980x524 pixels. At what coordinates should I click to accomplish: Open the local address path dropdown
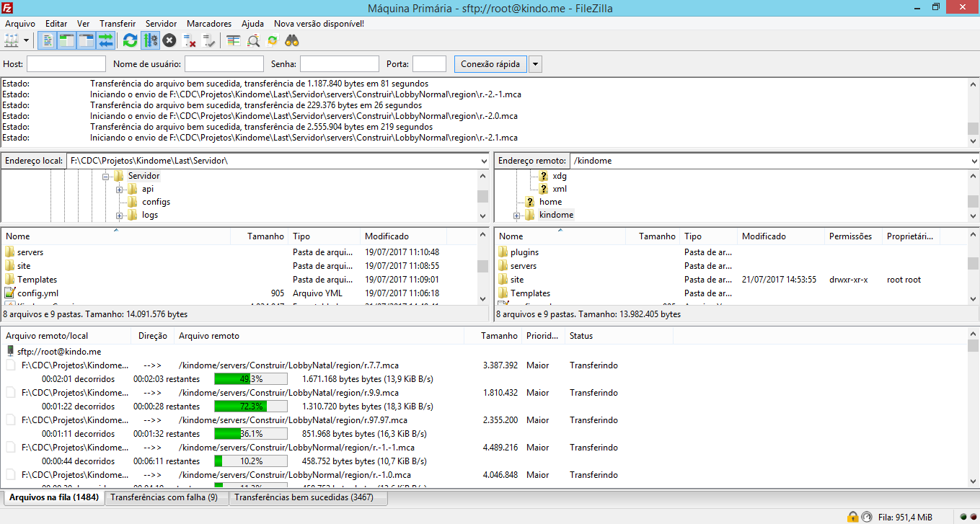(x=483, y=161)
